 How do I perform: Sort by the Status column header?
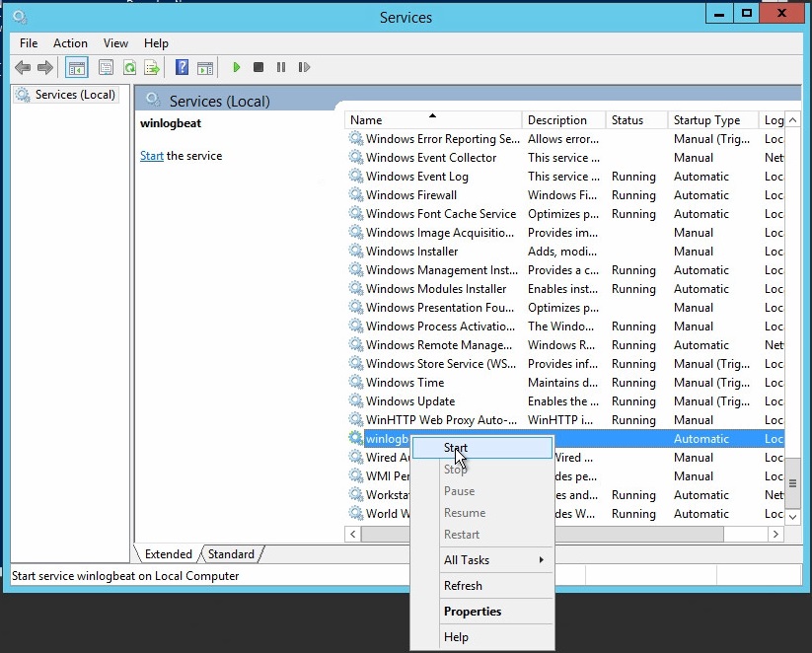[636, 120]
